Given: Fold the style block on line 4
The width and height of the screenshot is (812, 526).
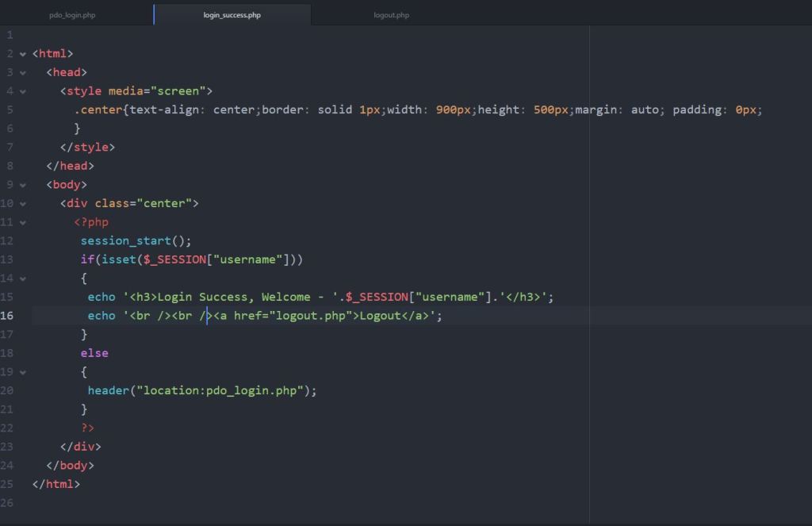Looking at the screenshot, I should coord(23,91).
